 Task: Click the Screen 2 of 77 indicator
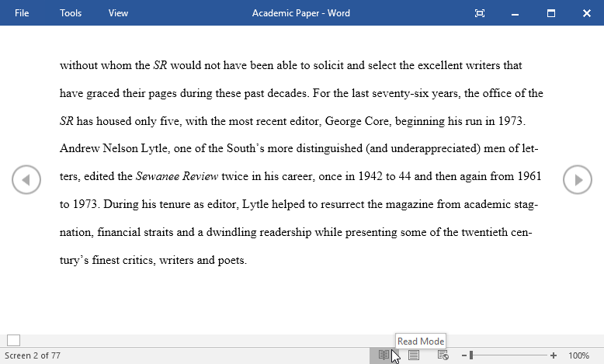pyautogui.click(x=33, y=355)
